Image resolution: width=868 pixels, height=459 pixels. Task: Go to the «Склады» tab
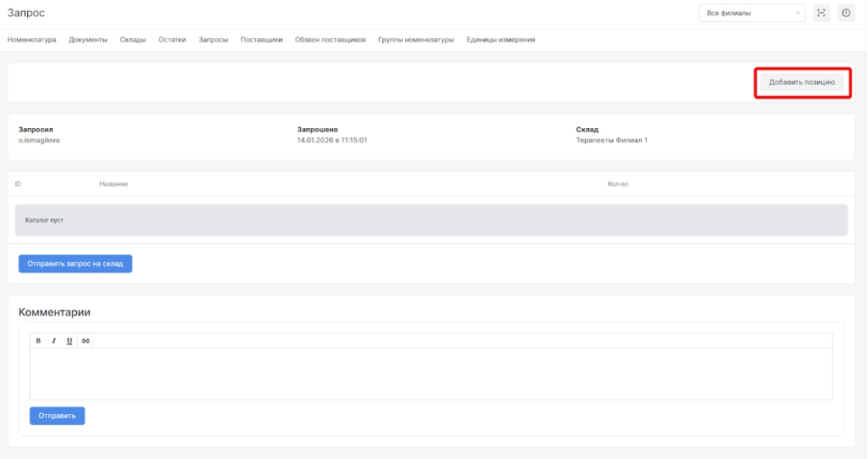[x=133, y=40]
